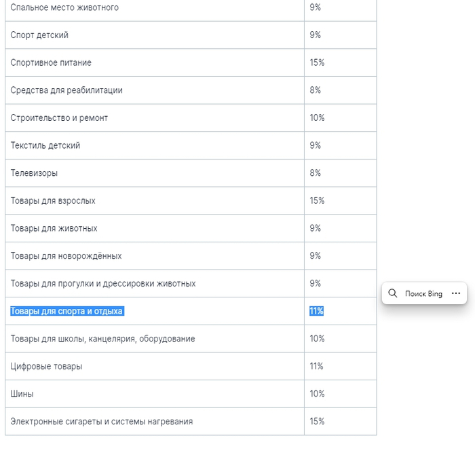Click the "Спортивное питание" category cell

(x=51, y=62)
